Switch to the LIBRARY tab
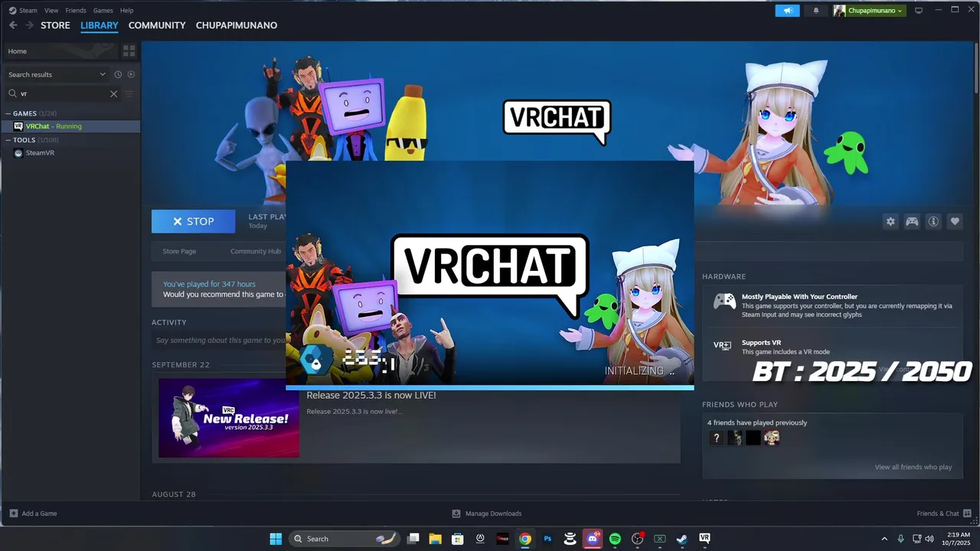This screenshot has height=551, width=980. click(x=100, y=25)
